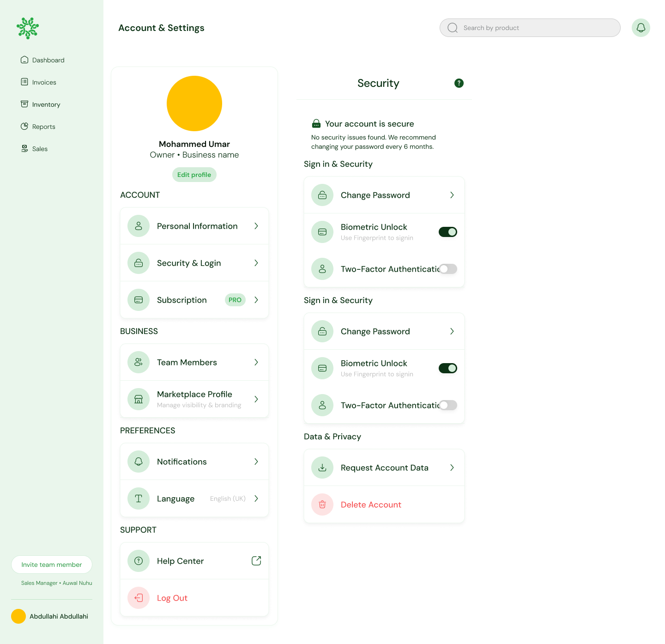665x644 pixels.
Task: Click the Marketplace Profile store icon
Action: click(x=139, y=399)
